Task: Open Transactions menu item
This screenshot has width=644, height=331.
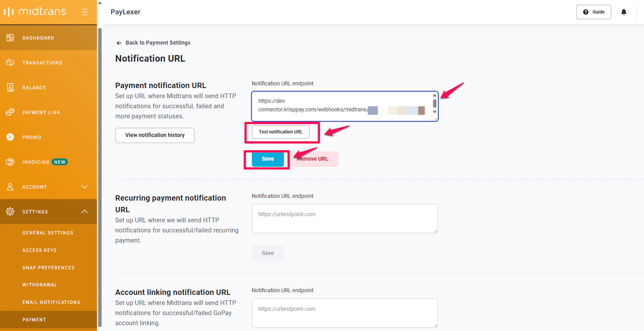Action: pyautogui.click(x=48, y=63)
